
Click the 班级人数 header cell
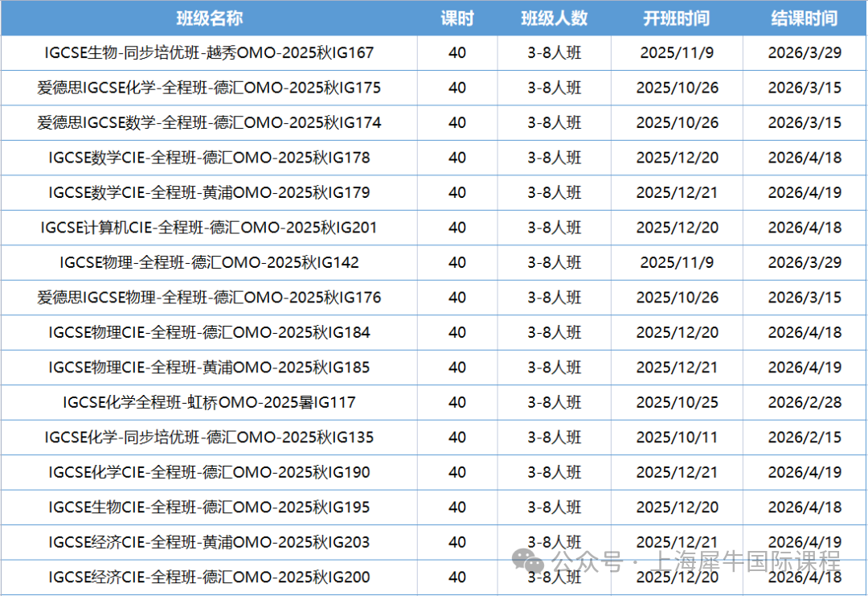point(554,18)
